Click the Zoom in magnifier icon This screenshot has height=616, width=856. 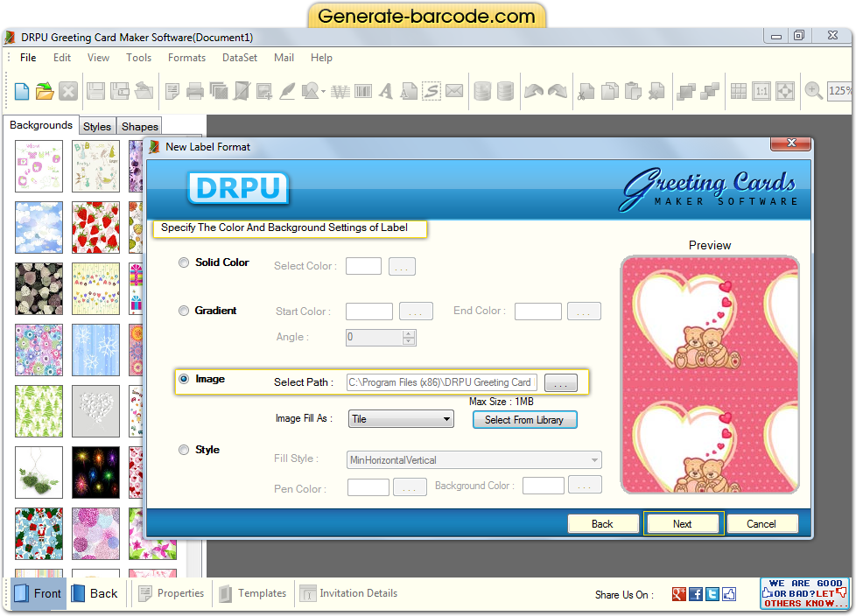click(x=813, y=91)
